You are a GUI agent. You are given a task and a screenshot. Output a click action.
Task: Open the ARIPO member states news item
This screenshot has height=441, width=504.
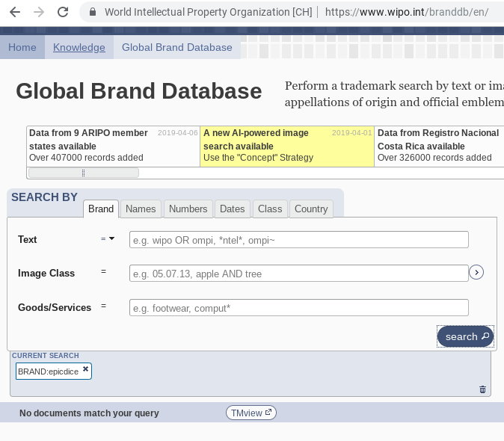113,147
